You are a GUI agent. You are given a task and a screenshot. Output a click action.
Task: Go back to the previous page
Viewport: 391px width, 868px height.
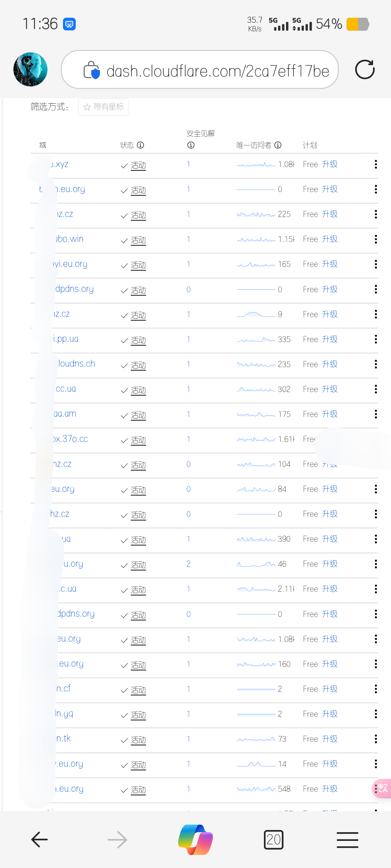coord(39,839)
